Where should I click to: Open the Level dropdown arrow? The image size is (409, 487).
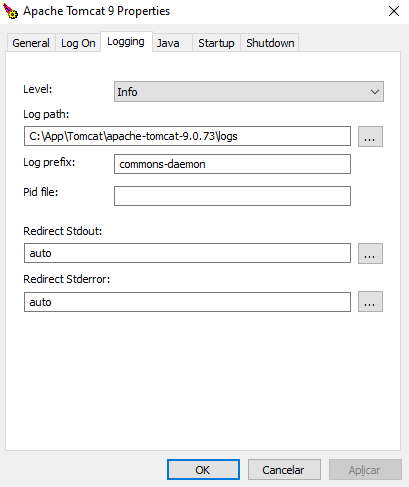(x=375, y=92)
